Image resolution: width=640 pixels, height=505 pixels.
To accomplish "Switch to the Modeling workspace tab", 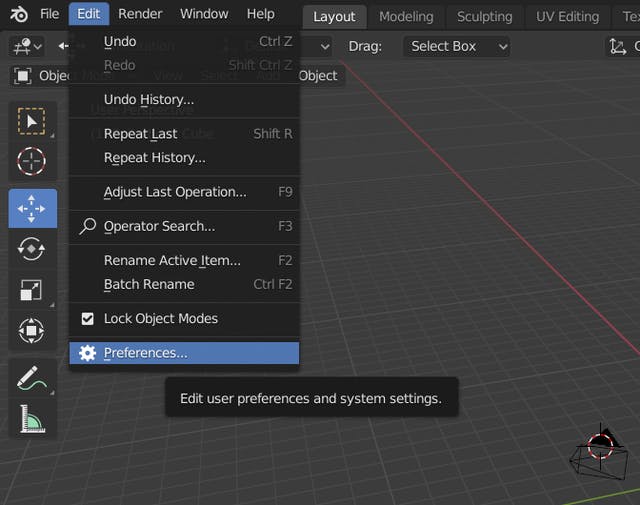I will click(406, 17).
